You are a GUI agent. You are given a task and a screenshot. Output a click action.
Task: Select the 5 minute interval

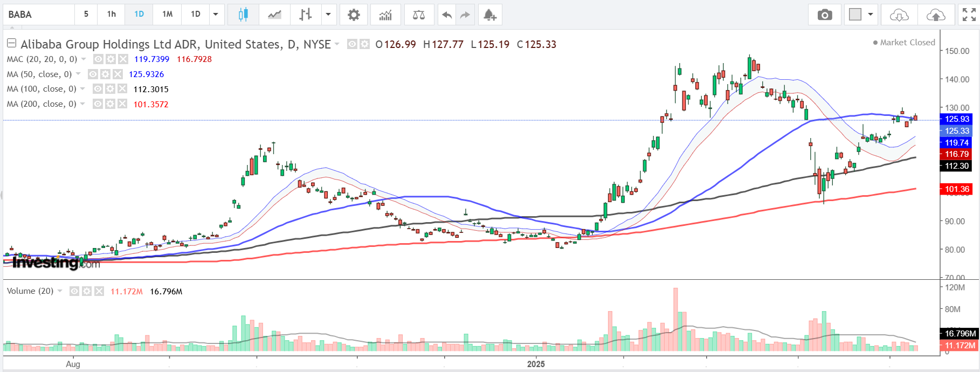pyautogui.click(x=86, y=15)
